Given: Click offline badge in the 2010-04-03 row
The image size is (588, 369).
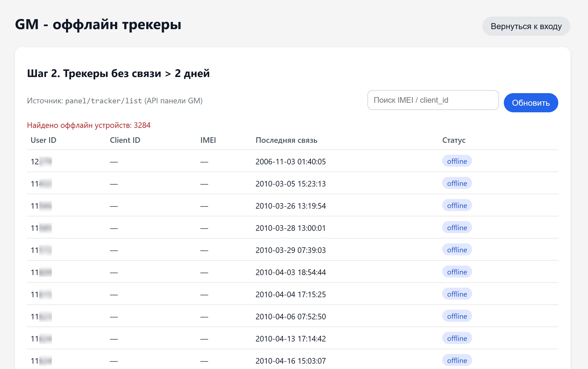Looking at the screenshot, I should tap(457, 272).
